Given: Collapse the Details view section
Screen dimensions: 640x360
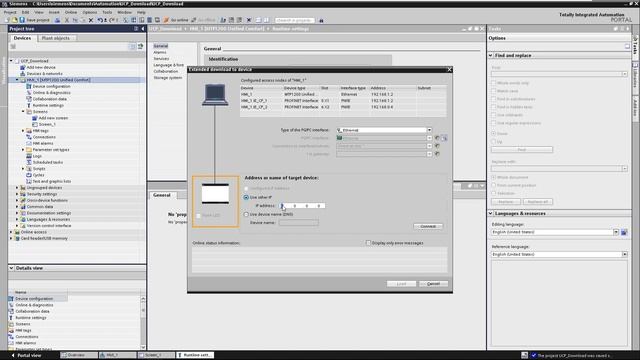Looking at the screenshot, I should (x=11, y=268).
